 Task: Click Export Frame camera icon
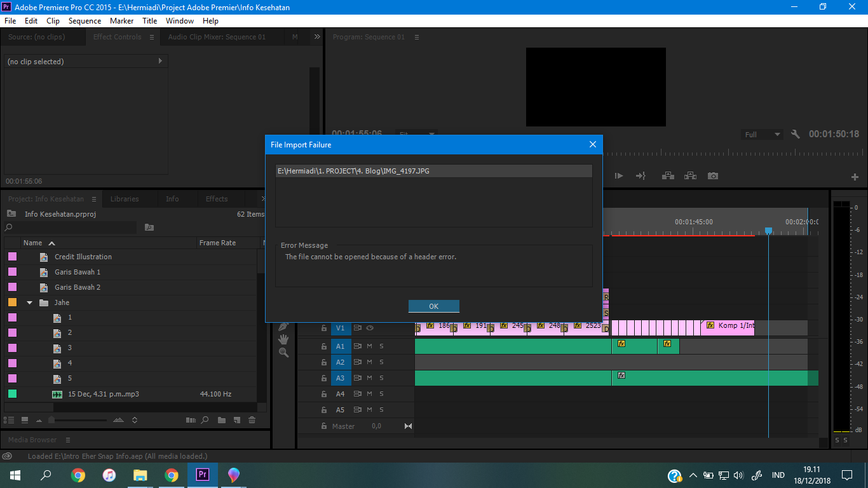713,176
